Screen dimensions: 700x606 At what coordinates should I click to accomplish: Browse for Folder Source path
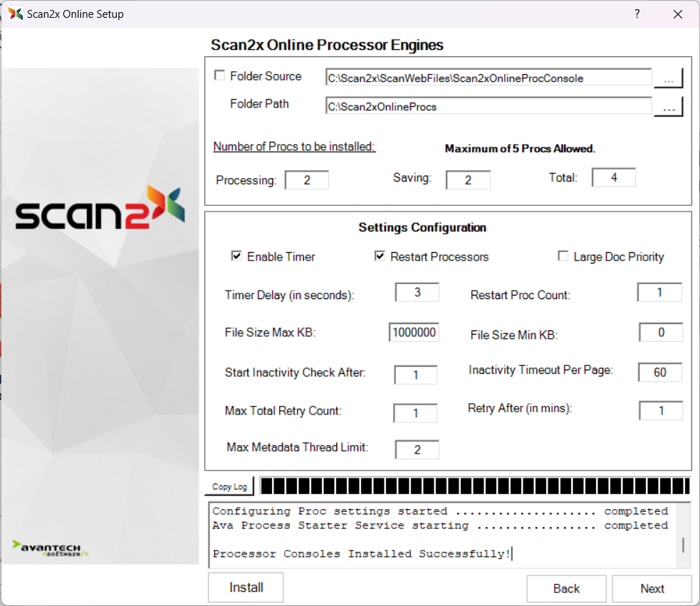(x=668, y=78)
